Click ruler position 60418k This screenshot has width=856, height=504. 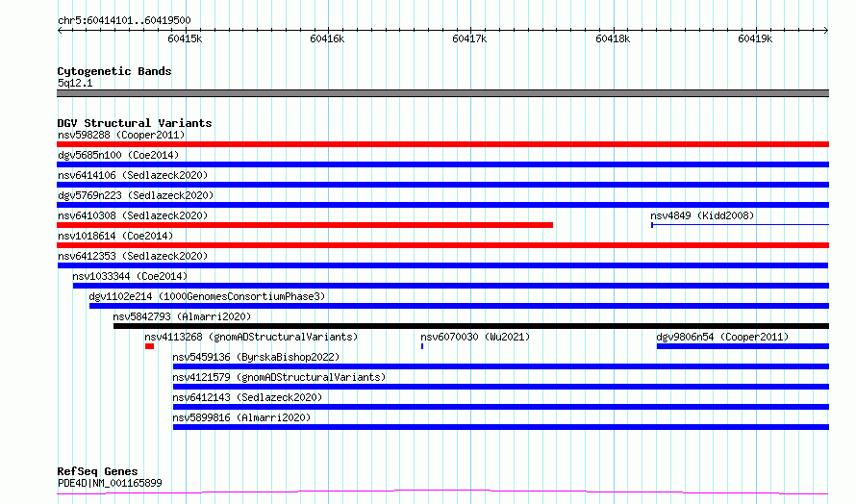(x=613, y=38)
